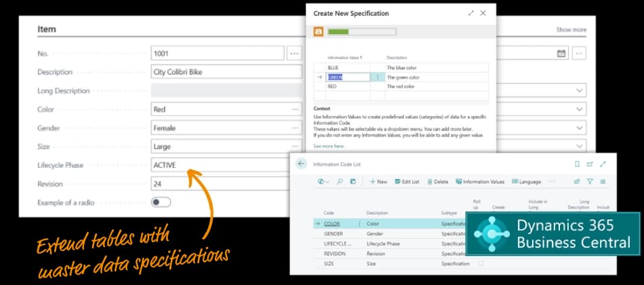The image size is (644, 285).
Task: Go back using Information Code List arrow
Action: [301, 164]
